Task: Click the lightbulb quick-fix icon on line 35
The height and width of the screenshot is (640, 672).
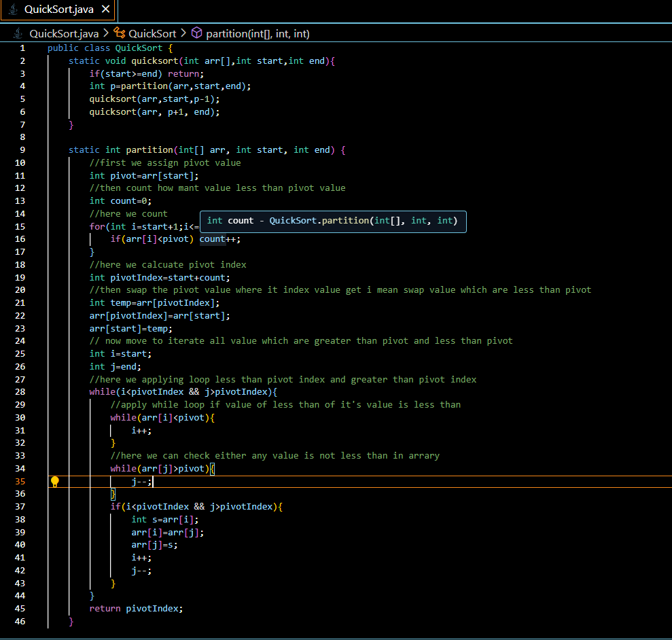Action: tap(55, 482)
